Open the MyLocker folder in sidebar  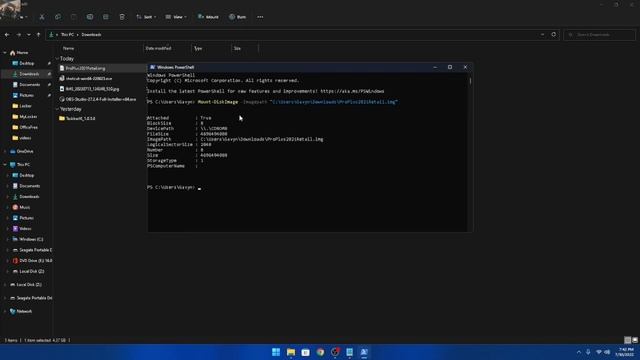click(x=28, y=116)
